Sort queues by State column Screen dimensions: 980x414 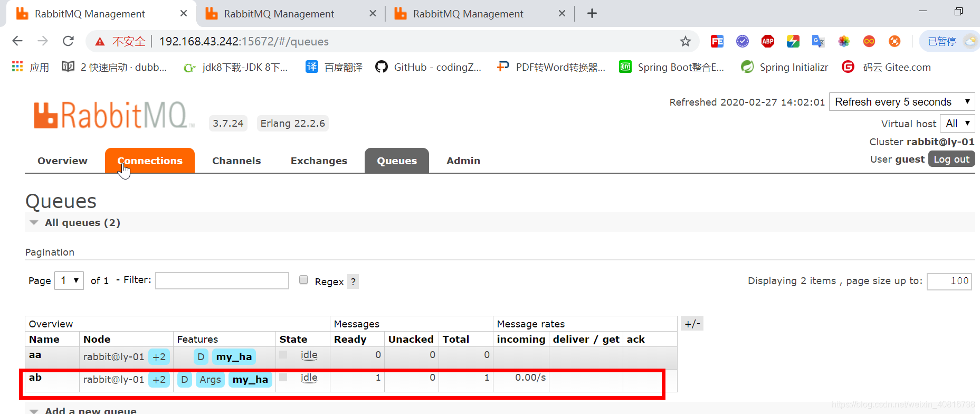[293, 339]
